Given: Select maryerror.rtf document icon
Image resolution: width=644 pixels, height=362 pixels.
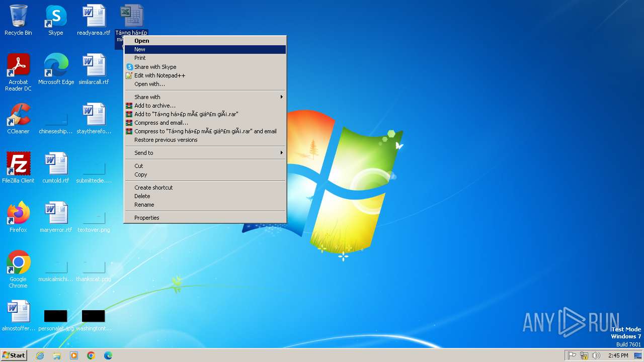Looking at the screenshot, I should pos(56,217).
